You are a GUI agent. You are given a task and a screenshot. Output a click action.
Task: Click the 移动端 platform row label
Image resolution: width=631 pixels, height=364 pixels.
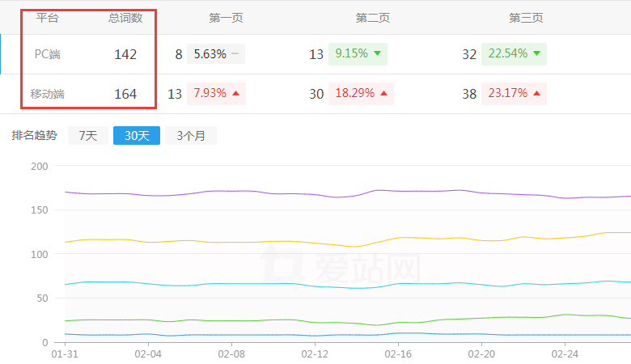(x=47, y=94)
